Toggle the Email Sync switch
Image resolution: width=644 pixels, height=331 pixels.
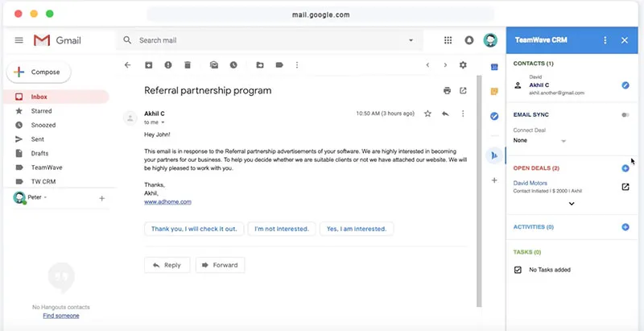[x=625, y=115]
